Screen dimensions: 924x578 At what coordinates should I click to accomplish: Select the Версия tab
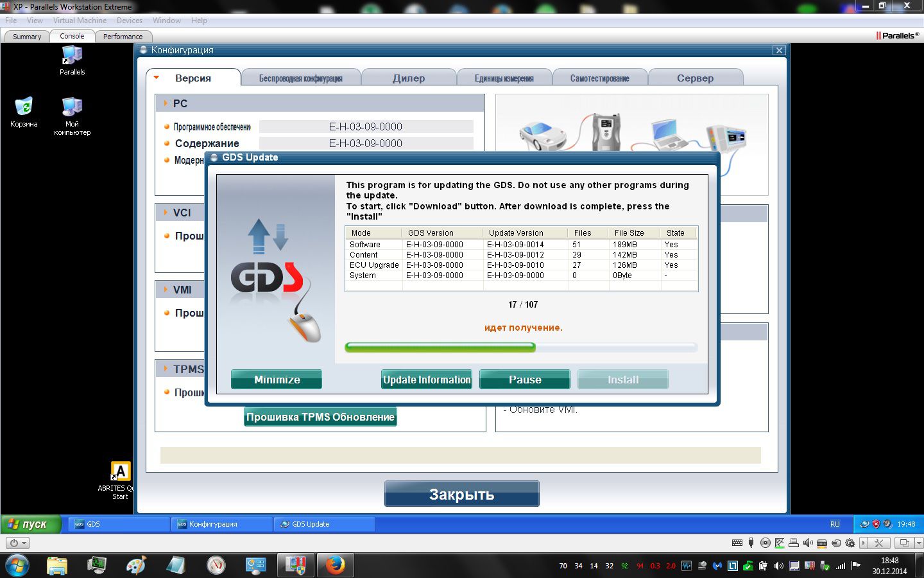(193, 78)
